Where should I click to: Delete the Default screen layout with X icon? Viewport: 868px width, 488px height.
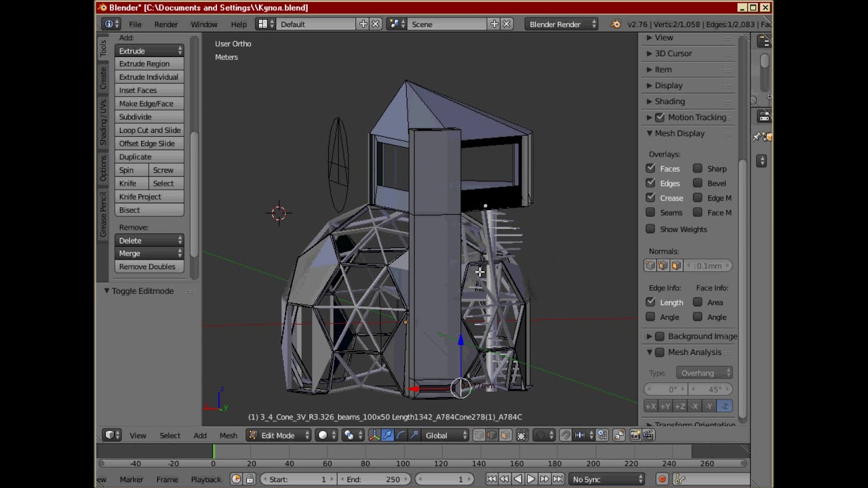coord(376,24)
